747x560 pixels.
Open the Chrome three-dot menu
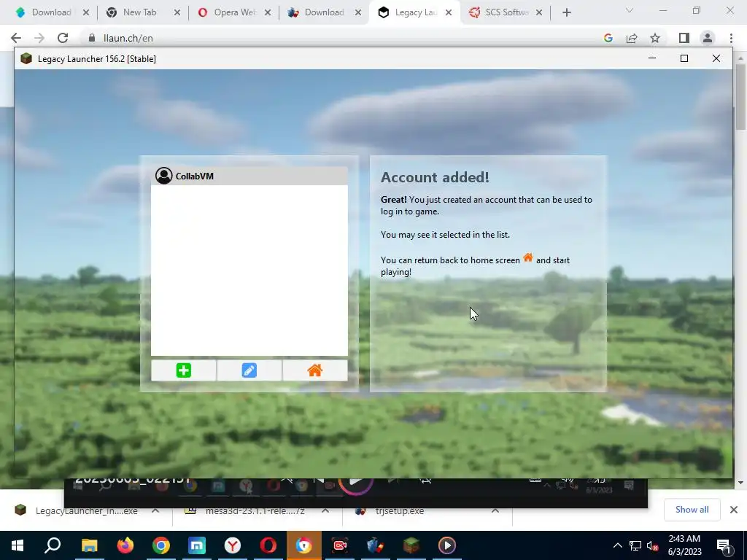pyautogui.click(x=731, y=38)
